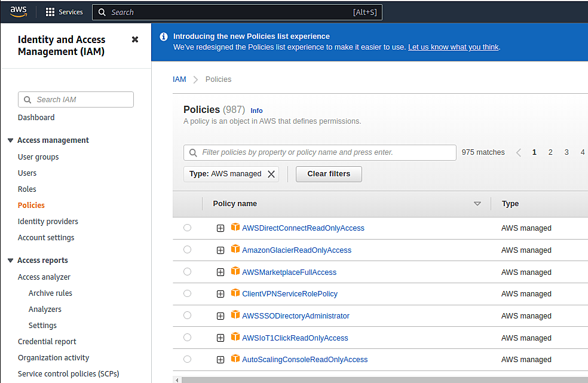The image size is (588, 383).
Task: Open the Roles page in the sidebar
Action: tap(27, 189)
